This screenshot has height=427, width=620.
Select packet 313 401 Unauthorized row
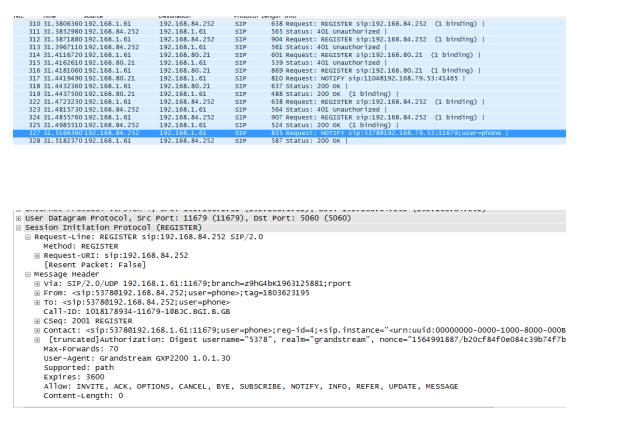click(x=289, y=47)
